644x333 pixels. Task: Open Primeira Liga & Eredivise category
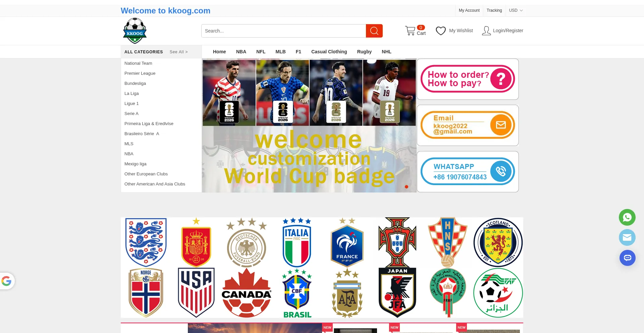[149, 124]
